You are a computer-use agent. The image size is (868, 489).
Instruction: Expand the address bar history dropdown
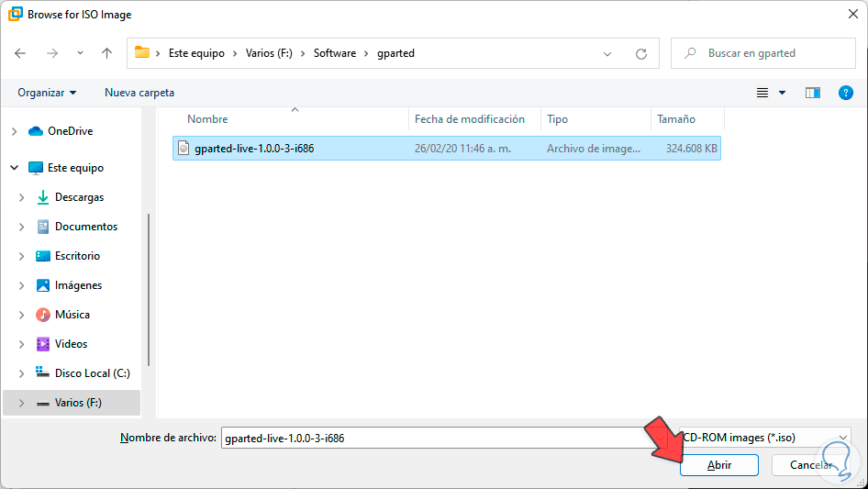pos(607,54)
